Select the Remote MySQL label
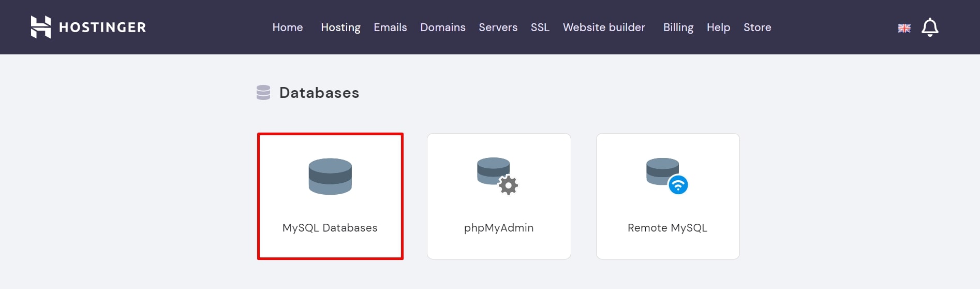 [667, 228]
